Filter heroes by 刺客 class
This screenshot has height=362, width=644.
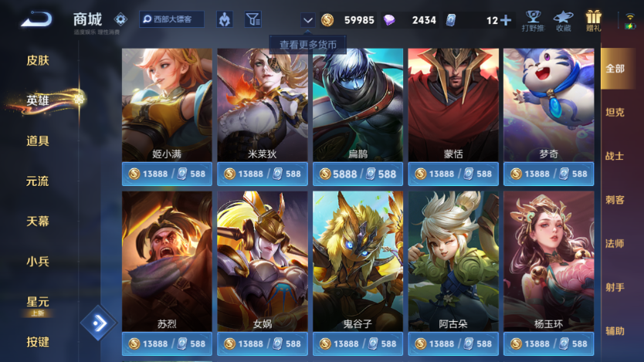coord(615,200)
